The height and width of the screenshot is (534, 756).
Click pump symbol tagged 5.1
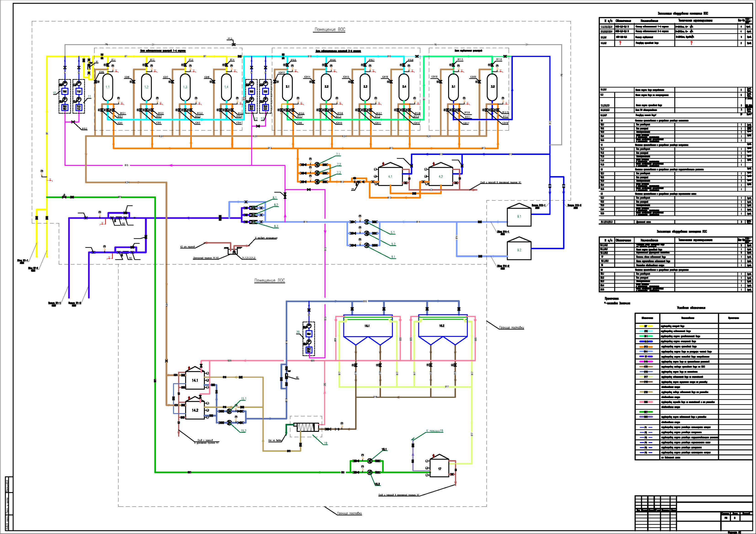tap(366, 222)
